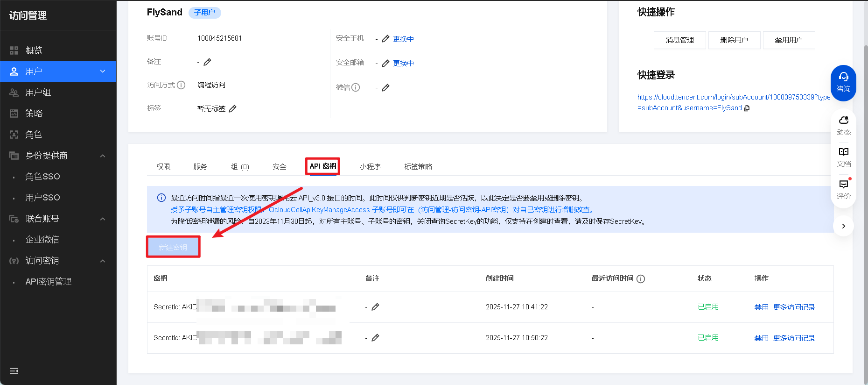Click the 消息管理 button
Screen dimensions: 868x385
tap(680, 40)
